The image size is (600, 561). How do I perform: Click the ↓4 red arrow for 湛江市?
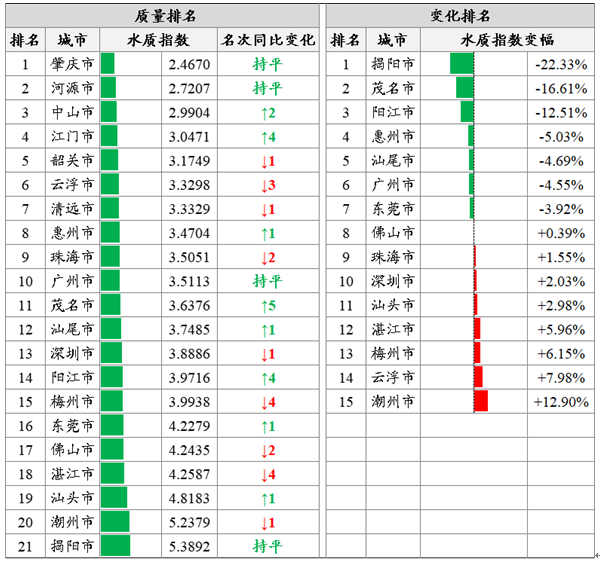pyautogui.click(x=267, y=474)
